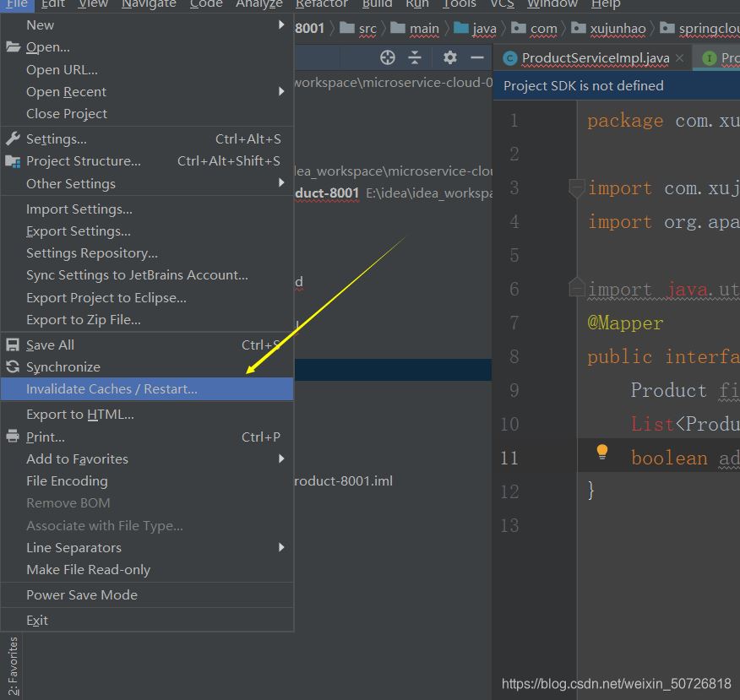Open the Refactor menu
740x700 pixels.
coord(322,3)
